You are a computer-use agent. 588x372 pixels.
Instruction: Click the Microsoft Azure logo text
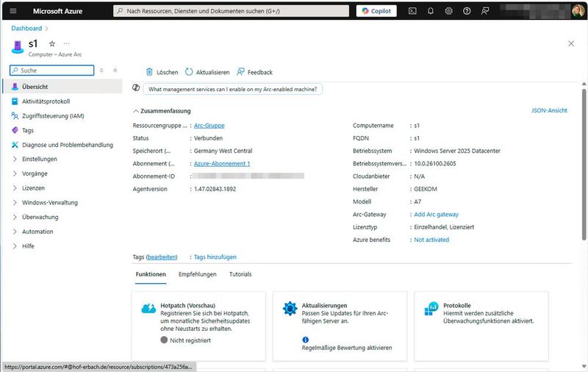(57, 11)
